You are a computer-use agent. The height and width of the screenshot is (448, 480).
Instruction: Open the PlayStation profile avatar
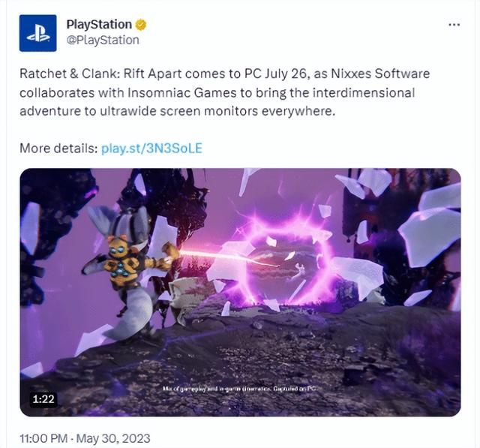point(37,33)
